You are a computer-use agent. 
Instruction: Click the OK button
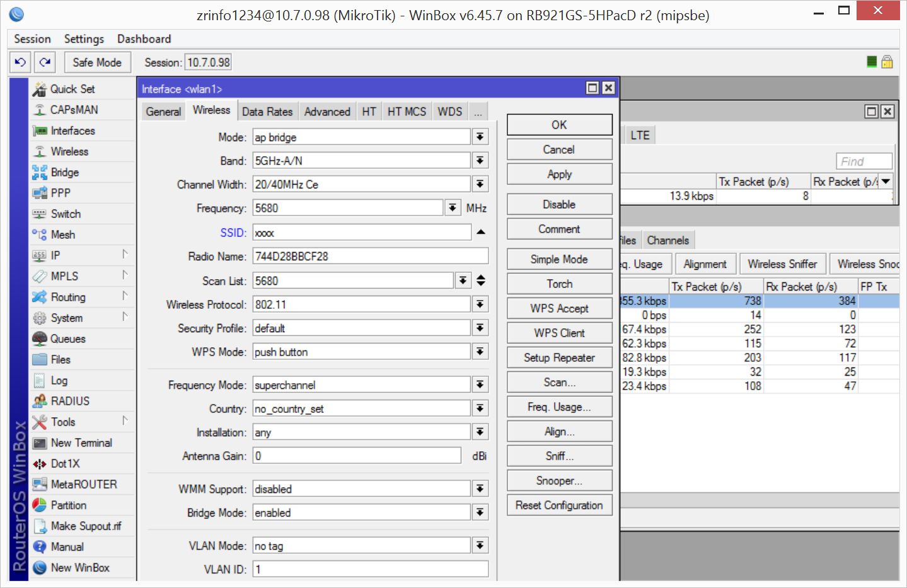[x=560, y=125]
